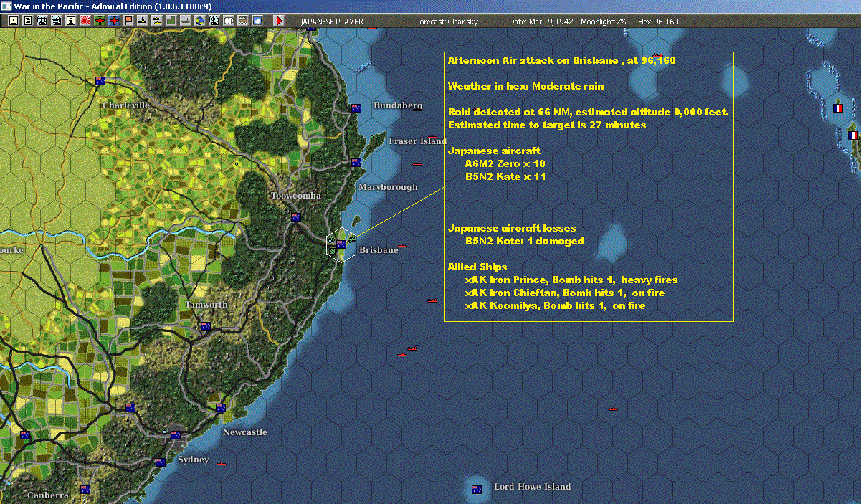Click the gray ship silhouette toolbar icon

[x=185, y=21]
